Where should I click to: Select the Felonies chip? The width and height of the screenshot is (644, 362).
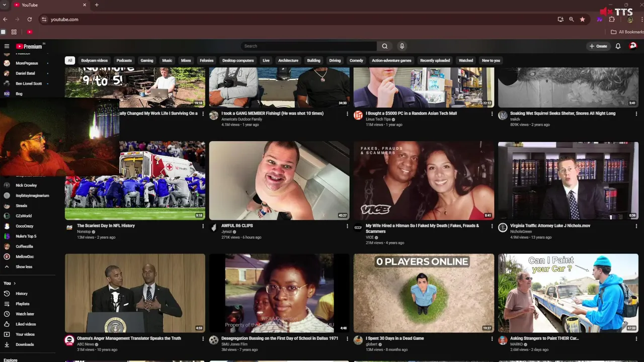click(207, 60)
